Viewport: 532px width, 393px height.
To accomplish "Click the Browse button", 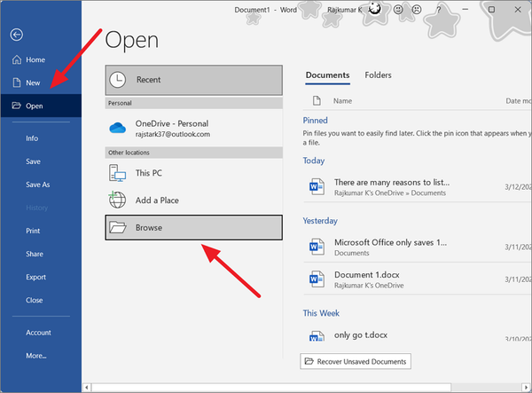I will (x=193, y=227).
